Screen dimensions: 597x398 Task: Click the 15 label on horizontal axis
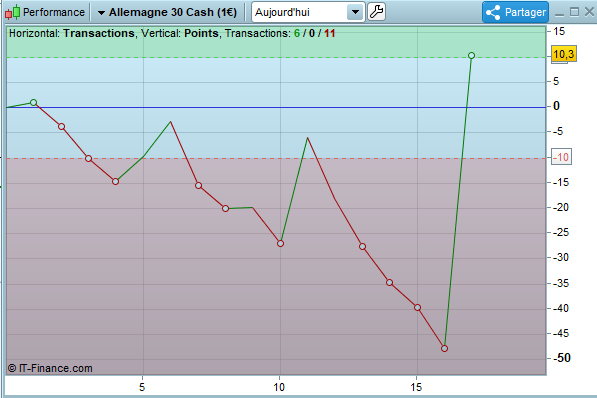[x=416, y=387]
